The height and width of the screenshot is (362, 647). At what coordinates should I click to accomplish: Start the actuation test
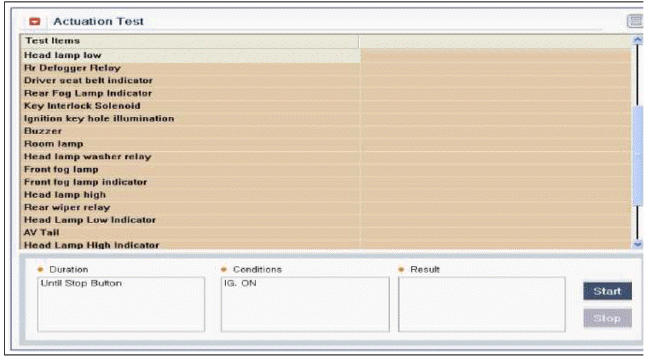point(607,291)
